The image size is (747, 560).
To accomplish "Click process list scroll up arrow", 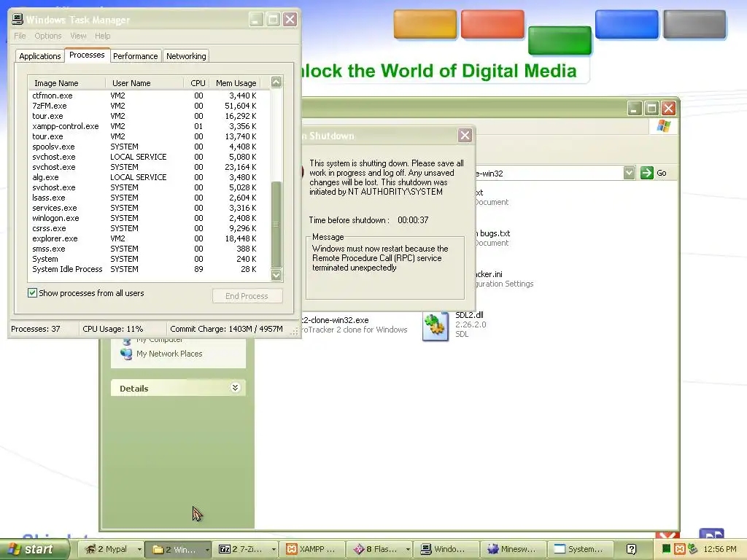I will (276, 82).
